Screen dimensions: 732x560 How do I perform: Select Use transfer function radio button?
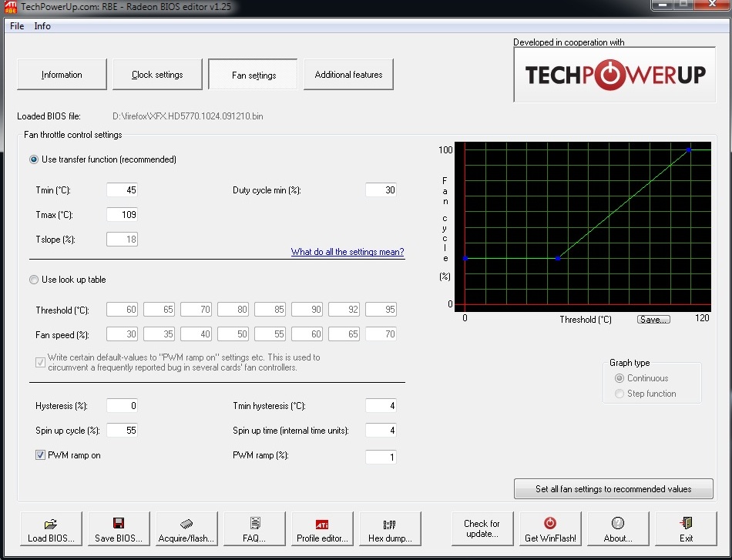click(x=34, y=159)
